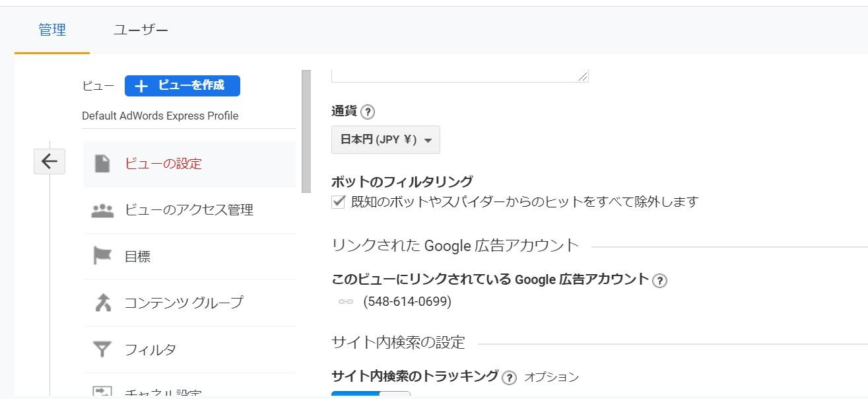The height and width of the screenshot is (399, 868).
Task: Click help icon next to 通貨
Action: click(368, 112)
